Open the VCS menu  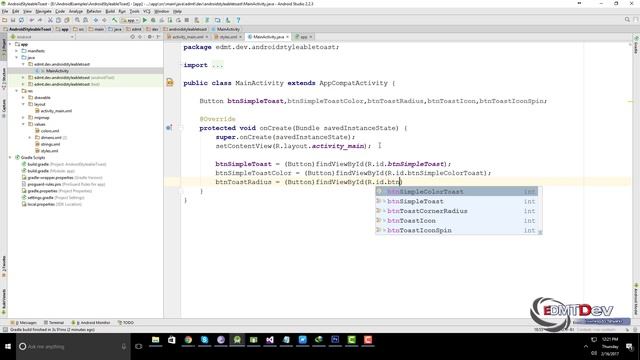[147, 11]
